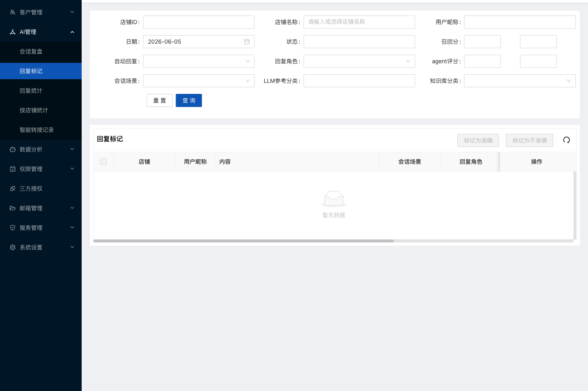Screen dimensions: 588x391
Task: Click the 重置 button
Action: click(x=160, y=100)
